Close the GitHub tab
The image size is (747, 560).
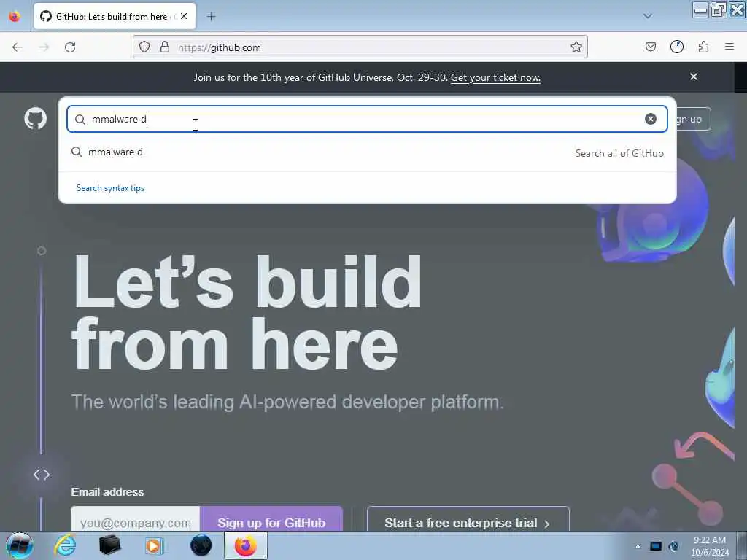click(x=184, y=16)
